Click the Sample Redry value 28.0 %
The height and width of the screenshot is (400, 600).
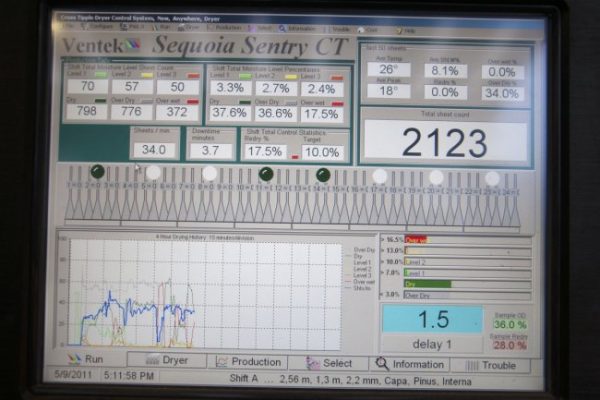click(510, 345)
